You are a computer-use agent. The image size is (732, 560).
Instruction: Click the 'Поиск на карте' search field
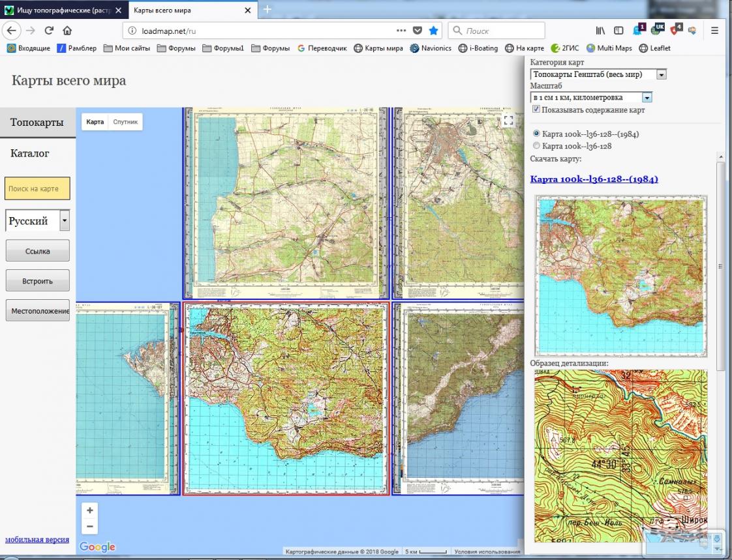pyautogui.click(x=37, y=188)
